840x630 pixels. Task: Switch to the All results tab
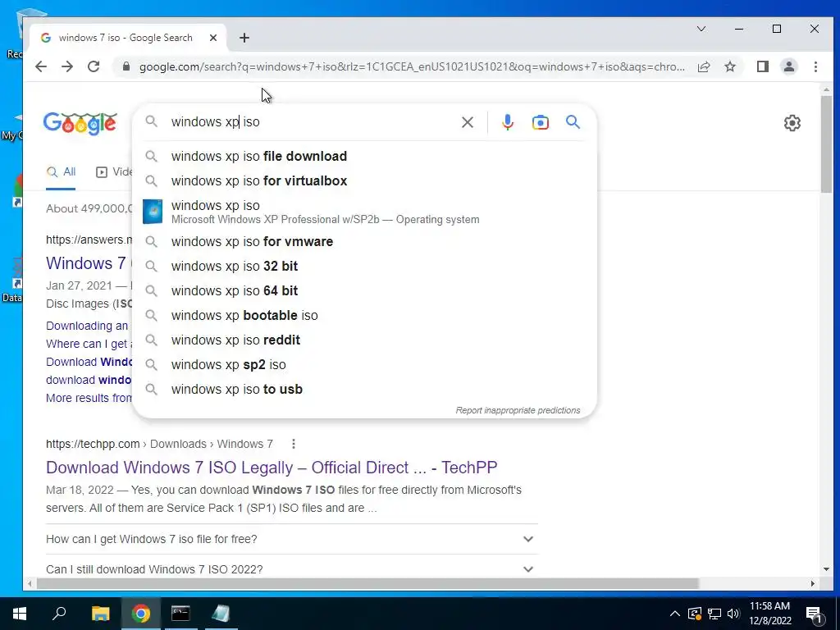point(61,172)
